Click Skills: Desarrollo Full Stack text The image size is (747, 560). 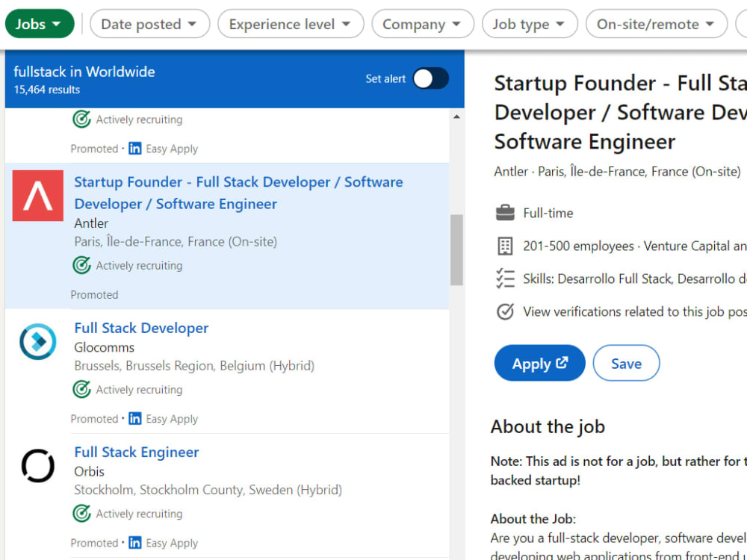pyautogui.click(x=634, y=279)
